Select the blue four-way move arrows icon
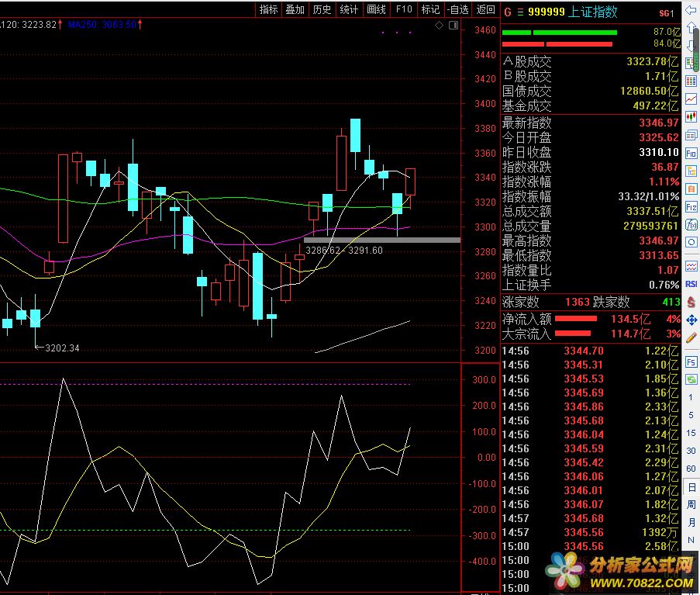The image size is (700, 595). 691,320
